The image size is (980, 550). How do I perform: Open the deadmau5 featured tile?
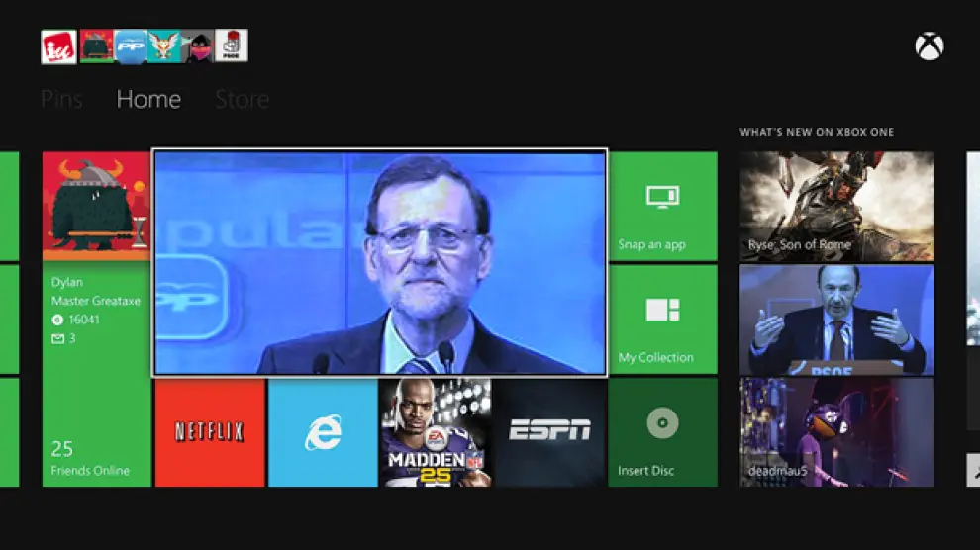click(x=836, y=432)
